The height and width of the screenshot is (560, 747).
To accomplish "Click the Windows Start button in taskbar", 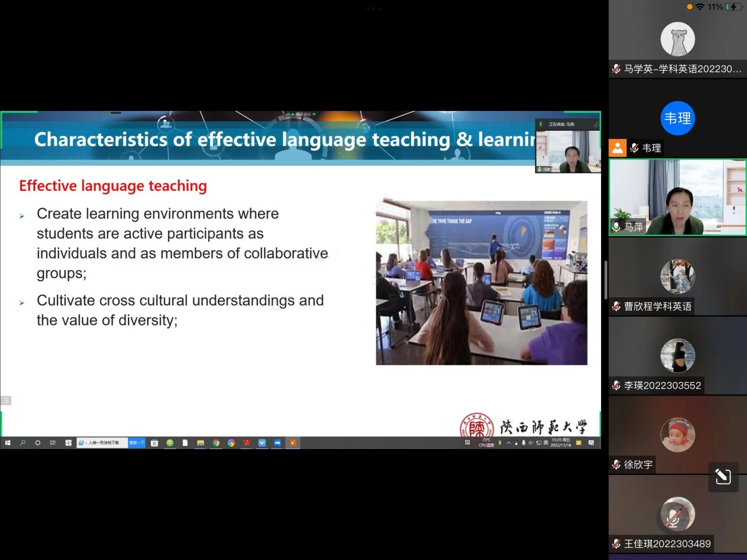I will tap(8, 443).
